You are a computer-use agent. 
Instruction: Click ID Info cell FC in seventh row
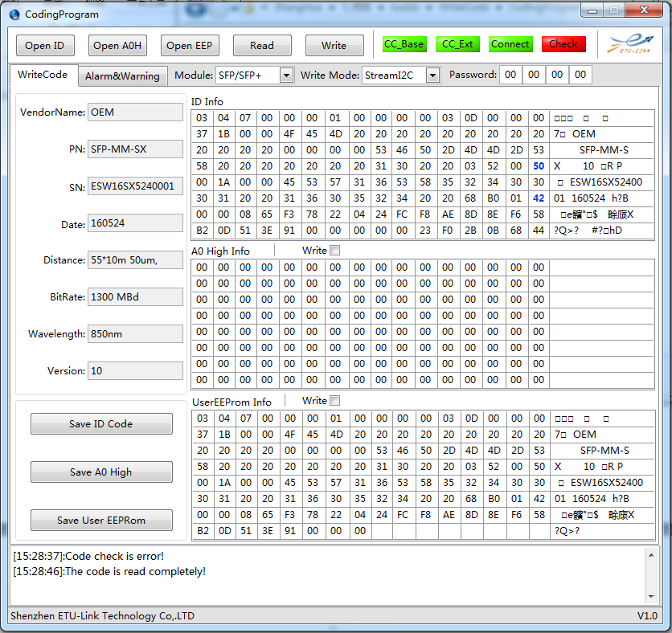coord(402,214)
